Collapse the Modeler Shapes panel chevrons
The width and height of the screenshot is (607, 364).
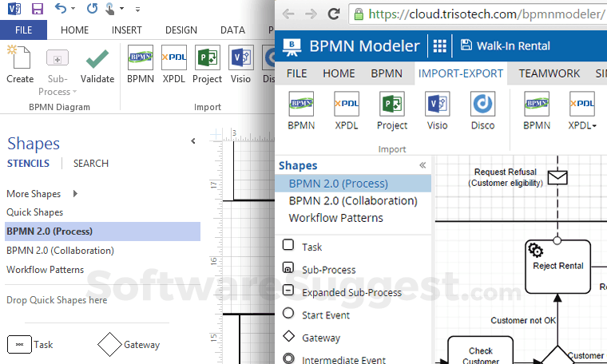(x=423, y=165)
